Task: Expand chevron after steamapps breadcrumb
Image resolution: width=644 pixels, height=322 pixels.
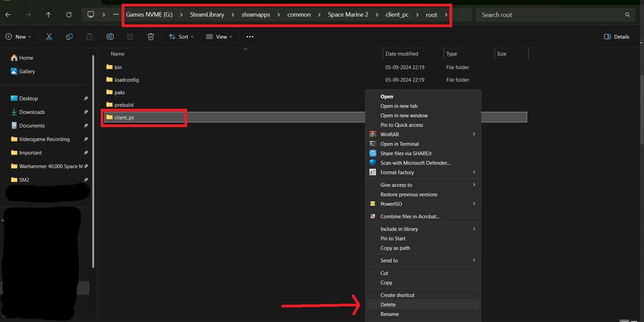Action: (279, 15)
